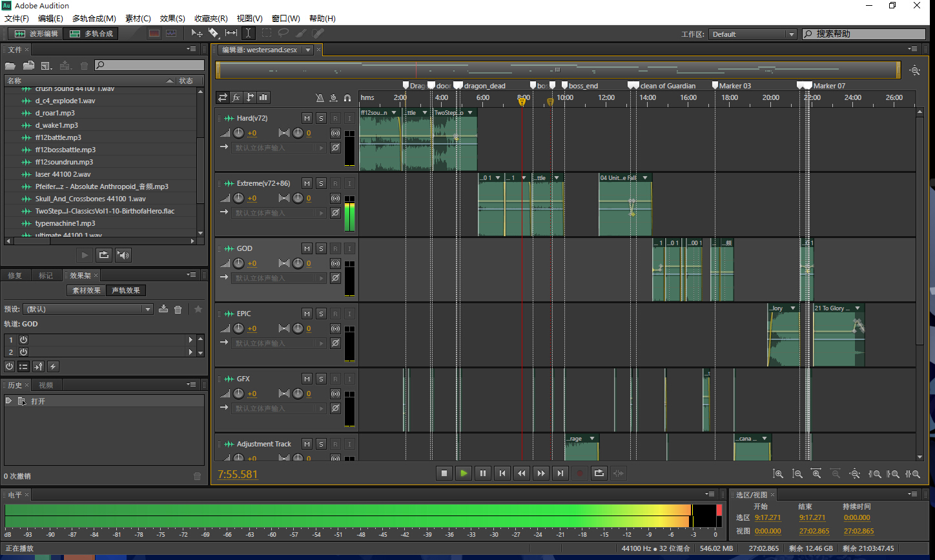The width and height of the screenshot is (935, 560).
Task: Select the Move tool in the toolbar
Action: click(198, 34)
